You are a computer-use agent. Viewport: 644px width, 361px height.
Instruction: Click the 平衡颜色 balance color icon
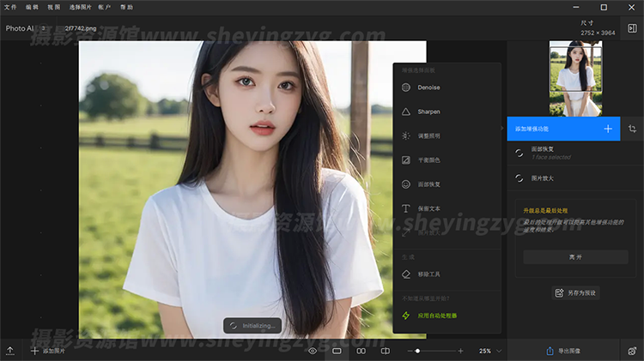(406, 160)
